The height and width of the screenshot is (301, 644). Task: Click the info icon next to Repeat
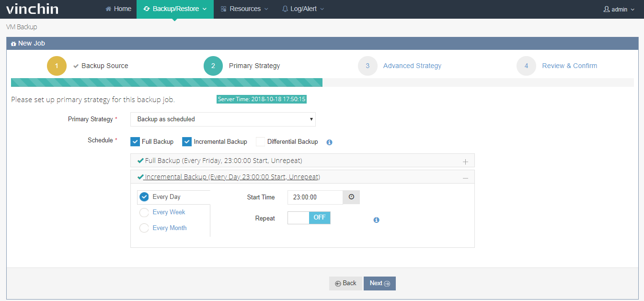[x=376, y=220]
